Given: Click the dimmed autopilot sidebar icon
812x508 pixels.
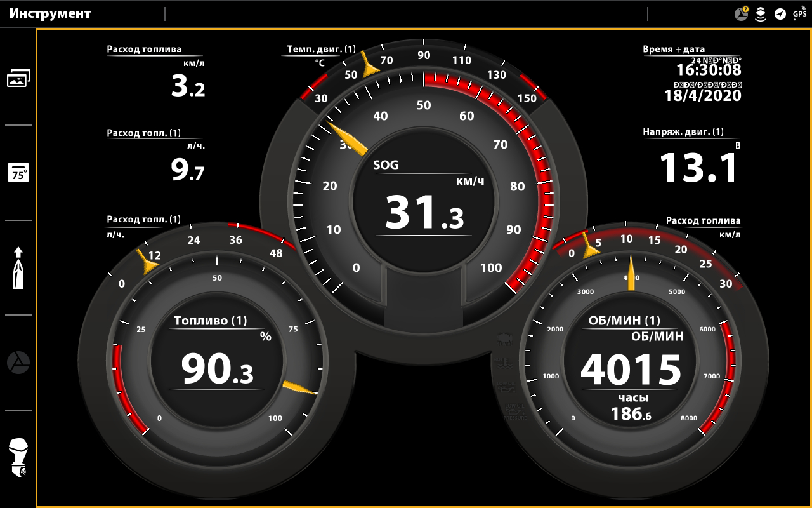Looking at the screenshot, I should (18, 363).
